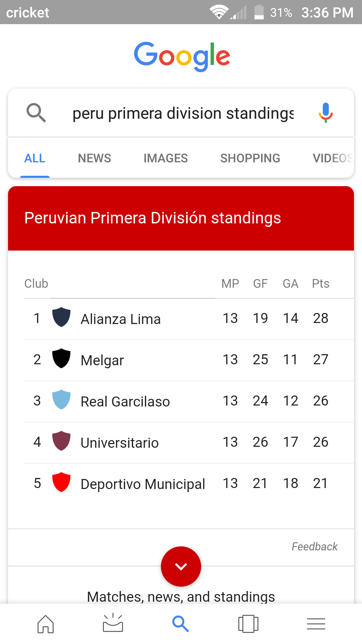The image size is (362, 644).
Task: Tap the magnifying glass search icon
Action: coord(36,113)
